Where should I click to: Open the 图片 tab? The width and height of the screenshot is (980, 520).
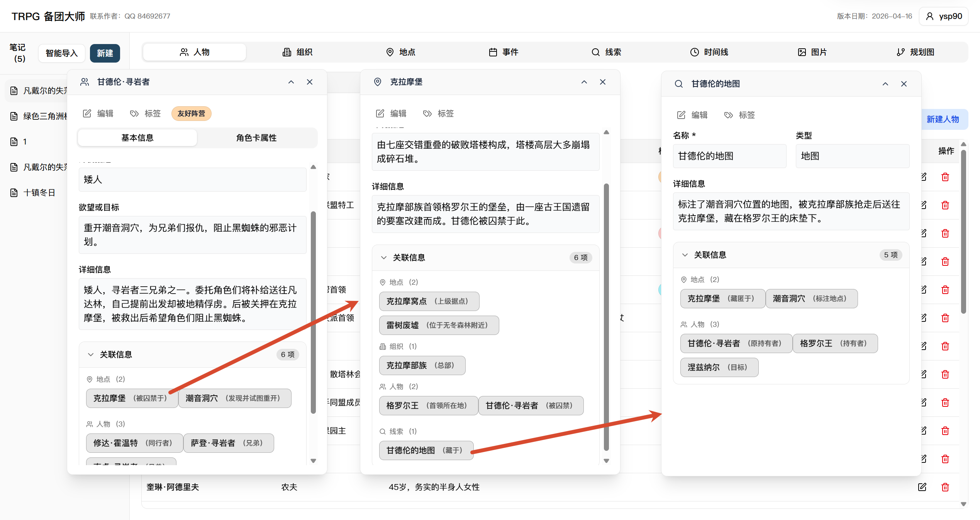pyautogui.click(x=812, y=52)
